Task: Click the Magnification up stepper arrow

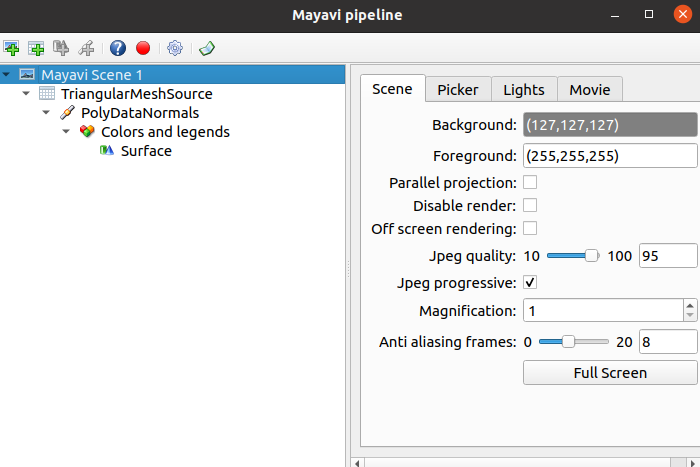Action: (x=690, y=305)
